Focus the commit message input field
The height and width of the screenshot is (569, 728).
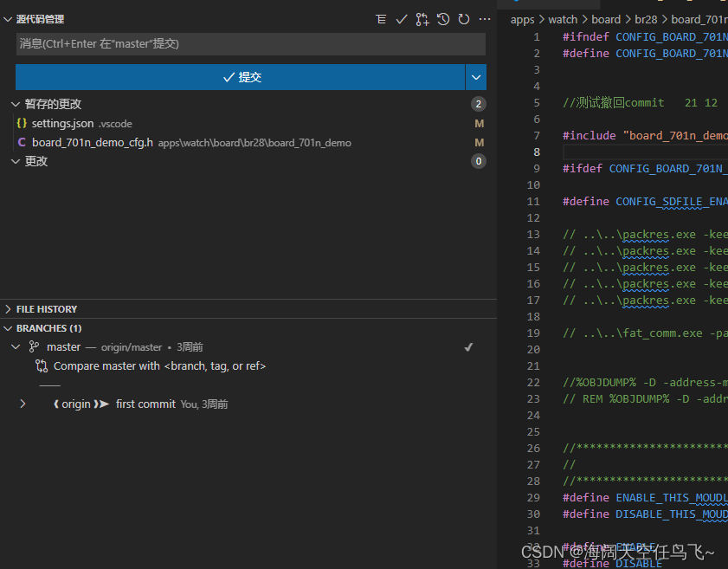pos(249,43)
